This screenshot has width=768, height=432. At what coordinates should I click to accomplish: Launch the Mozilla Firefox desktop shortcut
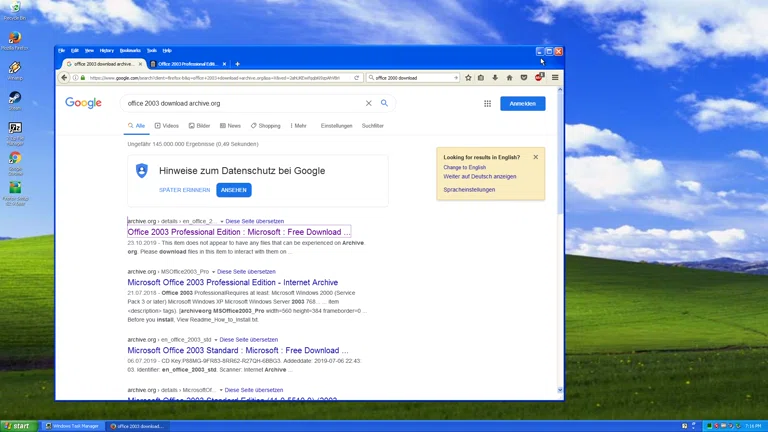(15, 41)
